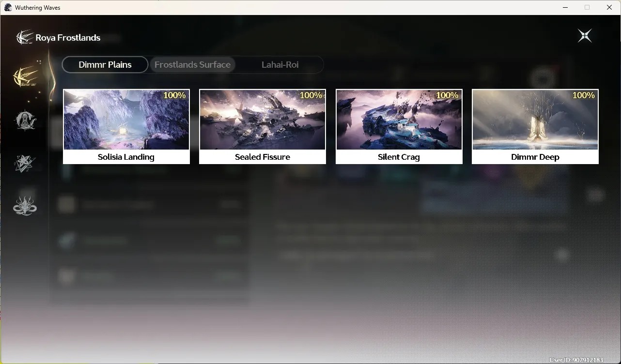Click the Wuthering Waves app icon in title bar
Image resolution: width=621 pixels, height=364 pixels.
8,8
